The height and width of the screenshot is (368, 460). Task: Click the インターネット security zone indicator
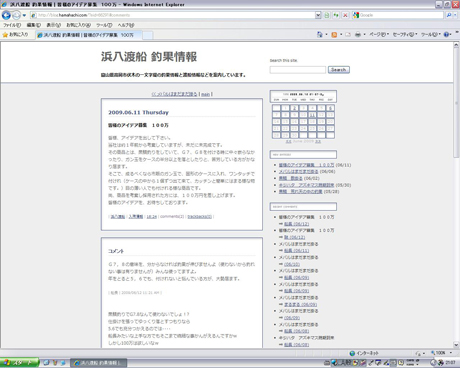(364, 353)
